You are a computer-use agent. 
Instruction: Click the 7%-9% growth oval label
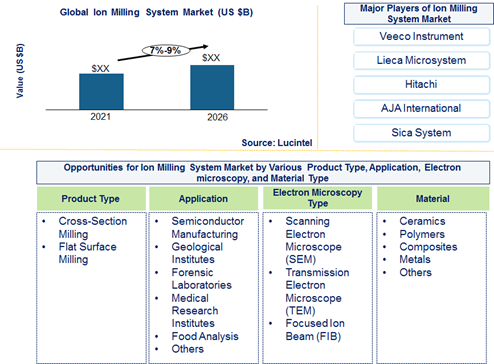(x=166, y=51)
